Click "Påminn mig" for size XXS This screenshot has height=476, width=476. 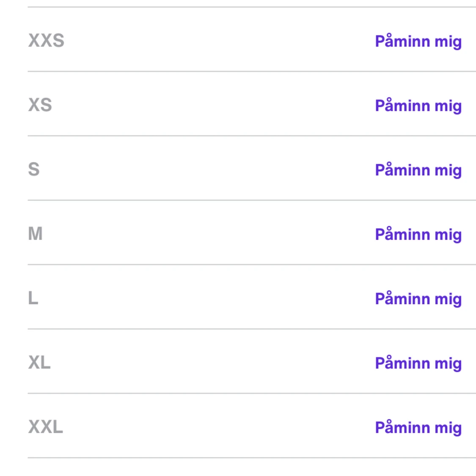(418, 41)
